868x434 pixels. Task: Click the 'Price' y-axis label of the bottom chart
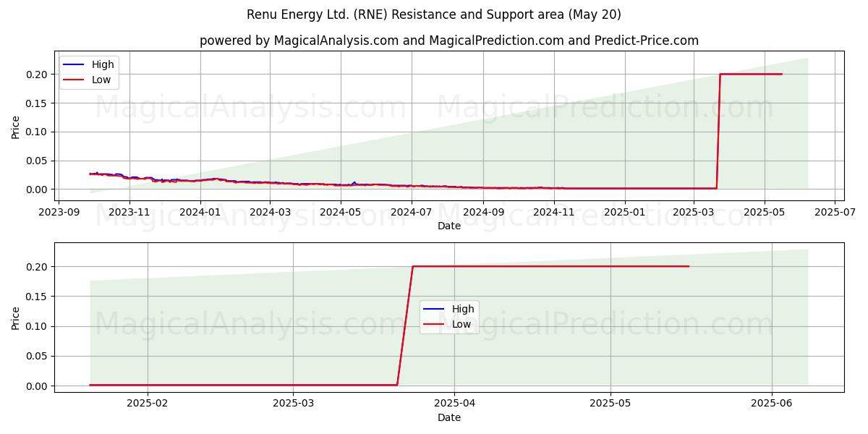(16, 318)
